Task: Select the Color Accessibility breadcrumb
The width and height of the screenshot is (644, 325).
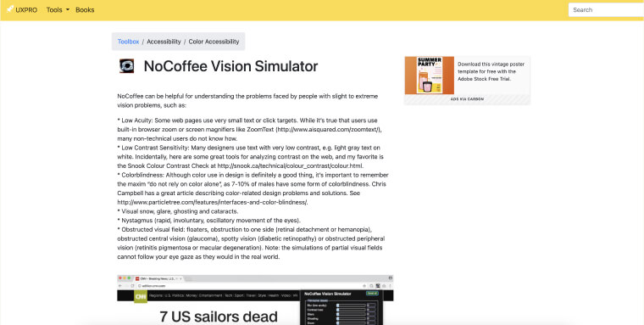Action: pyautogui.click(x=214, y=42)
